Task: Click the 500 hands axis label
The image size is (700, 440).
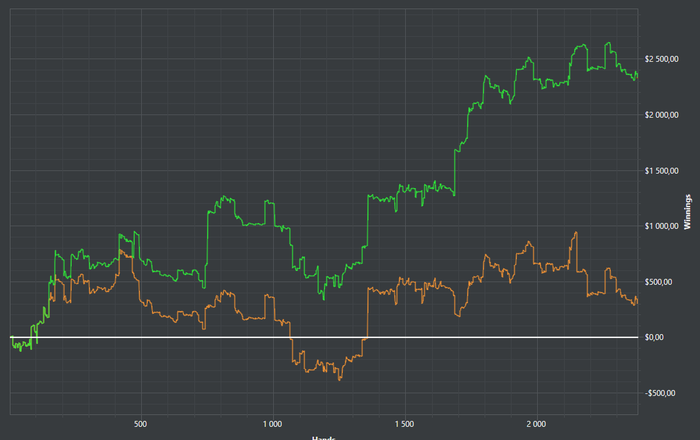Action: click(141, 424)
